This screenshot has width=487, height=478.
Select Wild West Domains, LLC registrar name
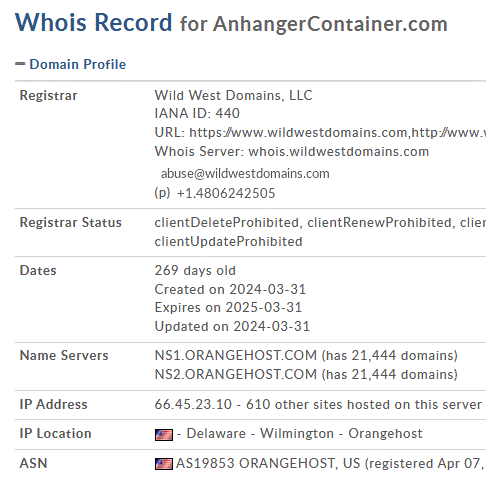[233, 95]
